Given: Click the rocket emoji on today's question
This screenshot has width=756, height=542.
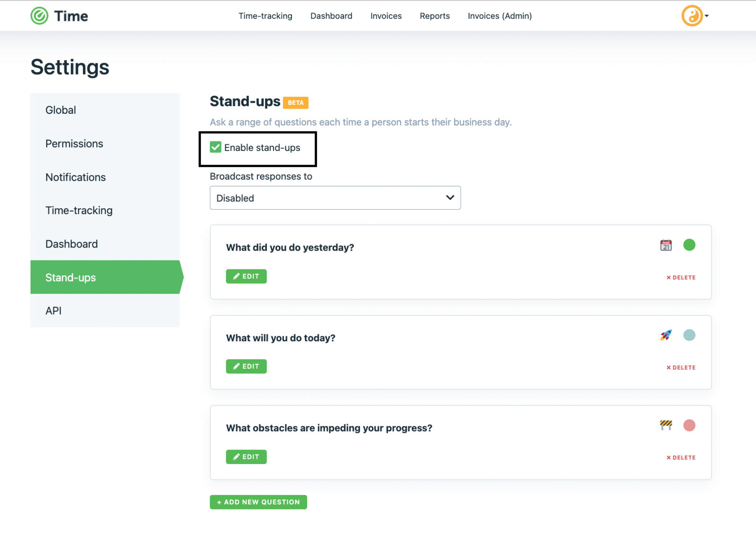Looking at the screenshot, I should 665,335.
